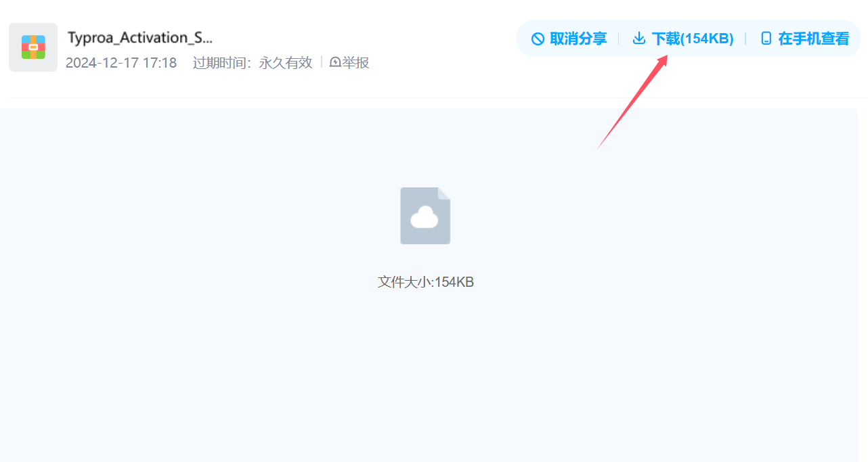The height and width of the screenshot is (462, 868).
Task: Click the download arrow icon
Action: pyautogui.click(x=638, y=39)
